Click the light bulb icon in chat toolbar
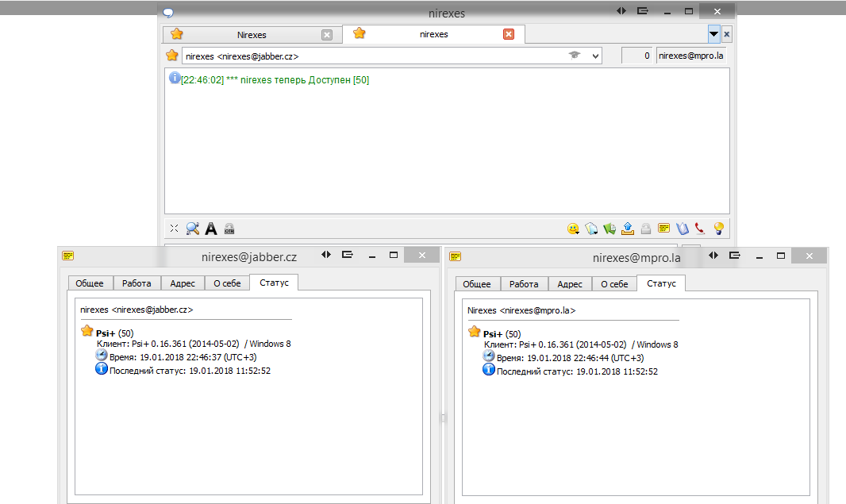Image resolution: width=846 pixels, height=504 pixels. point(719,229)
